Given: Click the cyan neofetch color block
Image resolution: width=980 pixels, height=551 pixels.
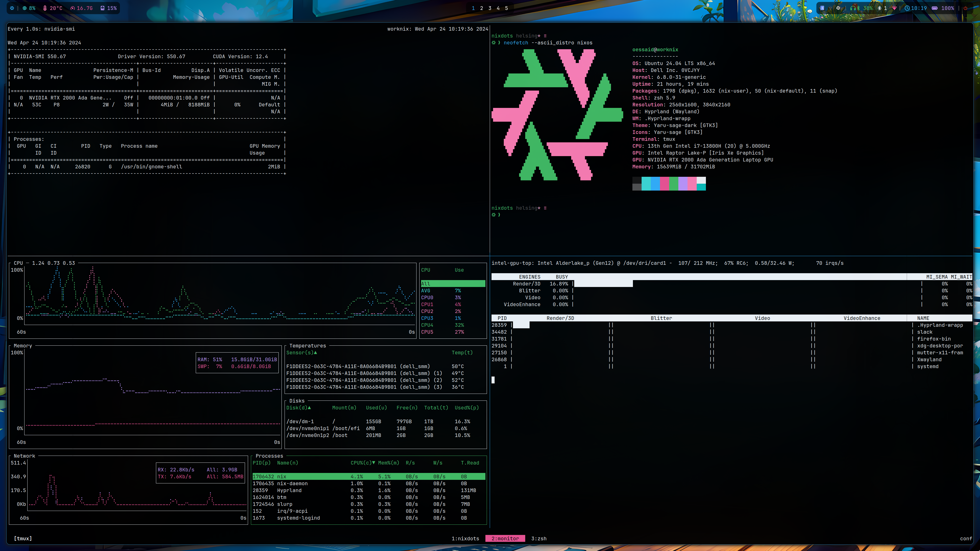Looking at the screenshot, I should tap(646, 184).
